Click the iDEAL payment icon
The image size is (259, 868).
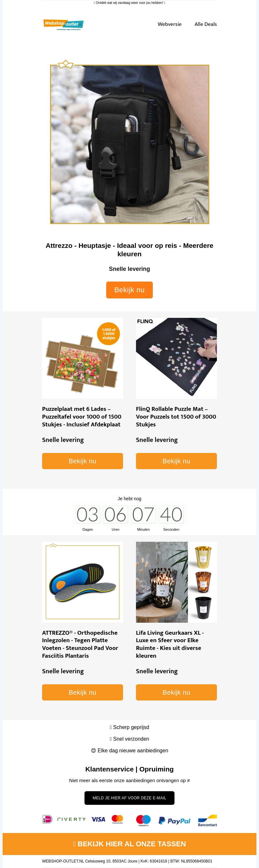click(x=48, y=819)
